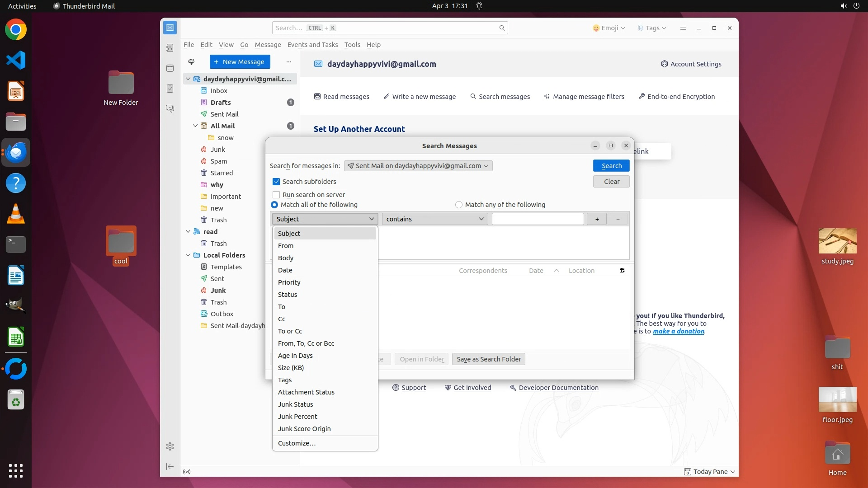868x488 pixels.
Task: Click Save as Search Folder button
Action: point(488,359)
